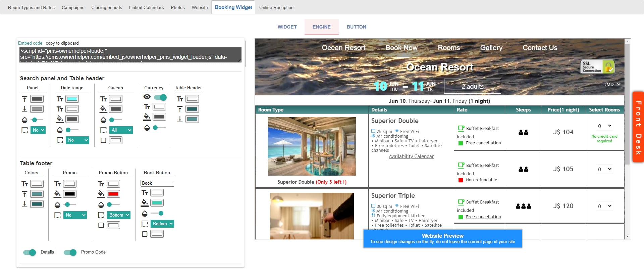Click the Panel border dotted-square icon
This screenshot has height=274, width=644.
[x=24, y=130]
